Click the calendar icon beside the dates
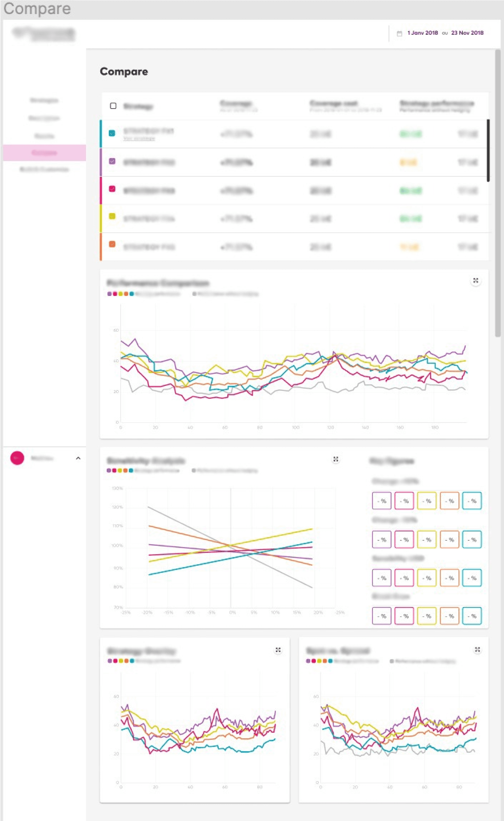Viewport: 504px width, 821px height. pyautogui.click(x=399, y=33)
